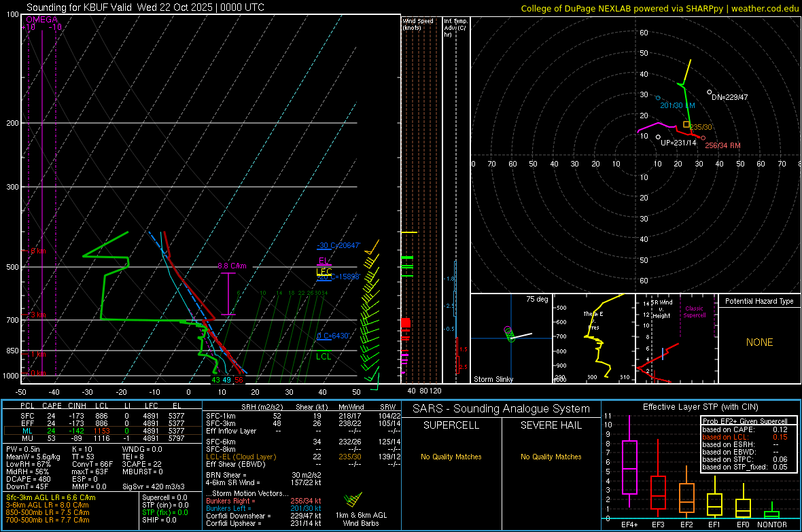This screenshot has width=802, height=532.
Task: Click the Bunkers Right = 256/34 kt line
Action: [264, 501]
